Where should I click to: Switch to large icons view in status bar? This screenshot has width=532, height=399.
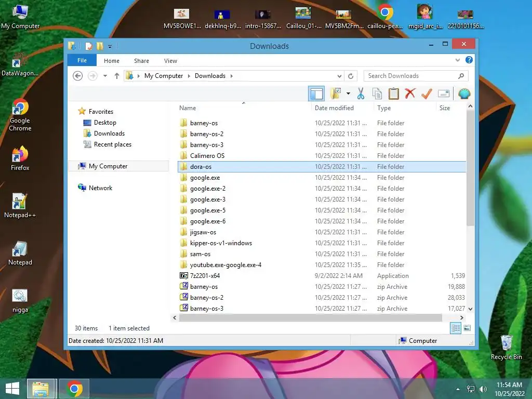[x=467, y=328]
